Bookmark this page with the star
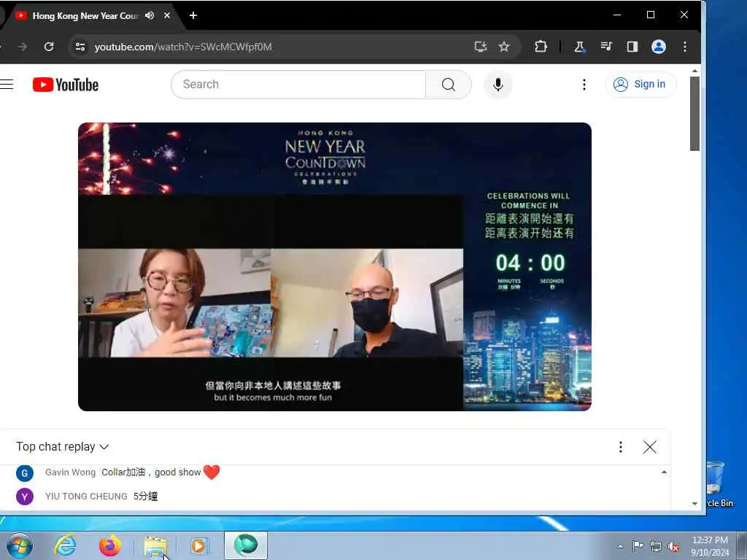This screenshot has width=747, height=560. (x=504, y=47)
